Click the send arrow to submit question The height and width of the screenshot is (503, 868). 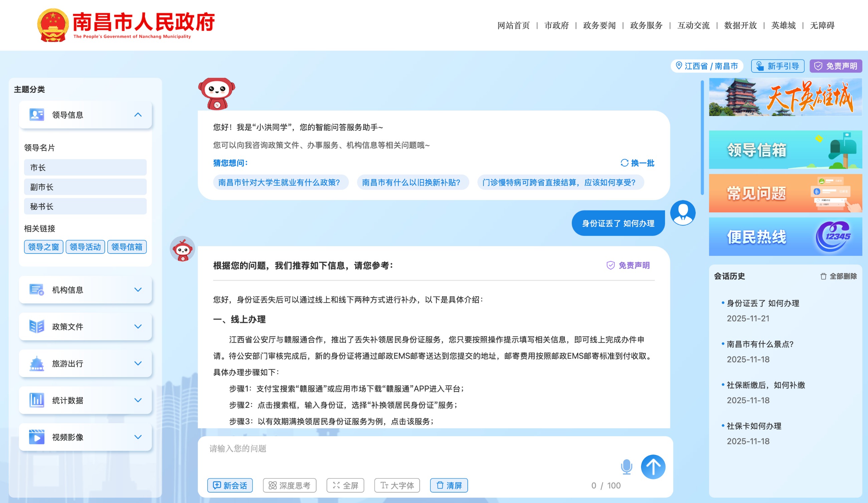(x=654, y=467)
